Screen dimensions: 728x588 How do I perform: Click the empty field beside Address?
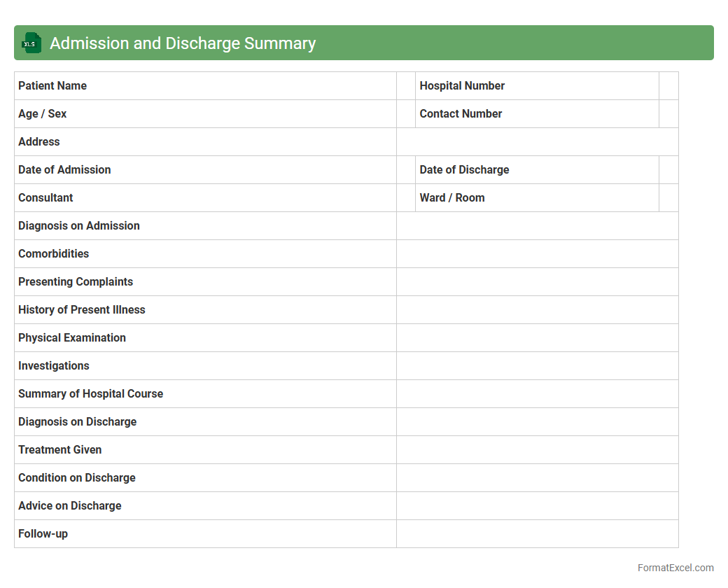click(x=537, y=142)
